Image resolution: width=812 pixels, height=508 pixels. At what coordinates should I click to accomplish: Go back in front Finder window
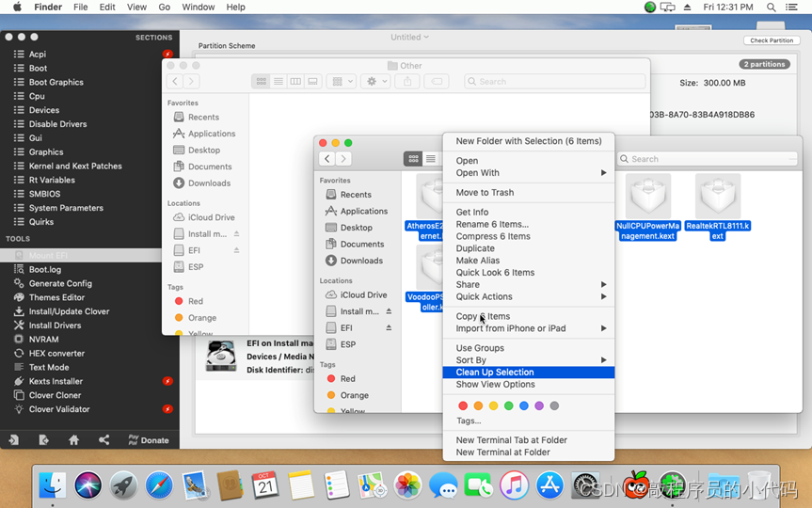pyautogui.click(x=326, y=159)
